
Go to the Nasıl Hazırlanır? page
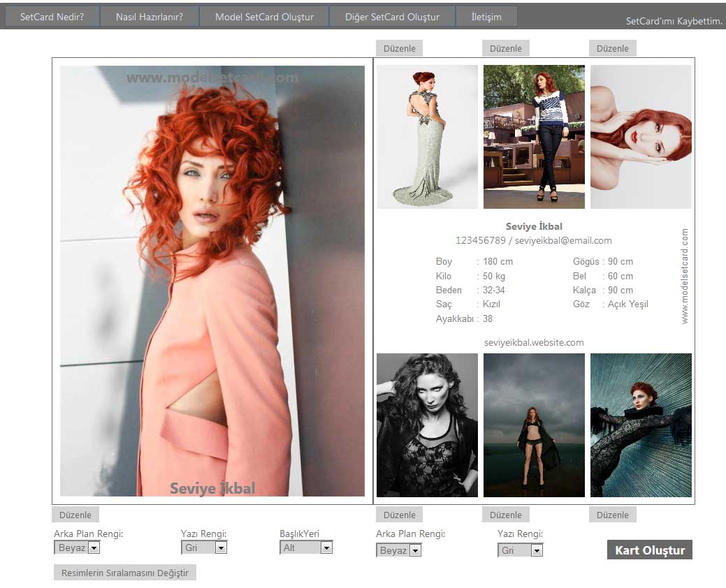tap(150, 17)
